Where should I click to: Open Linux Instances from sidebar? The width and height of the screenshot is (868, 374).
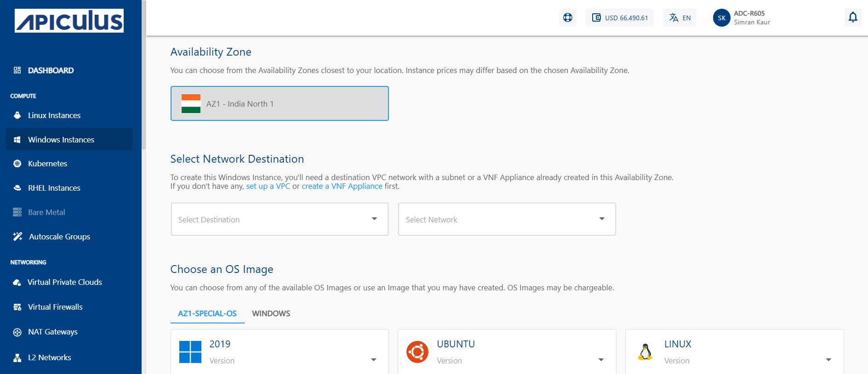point(54,115)
